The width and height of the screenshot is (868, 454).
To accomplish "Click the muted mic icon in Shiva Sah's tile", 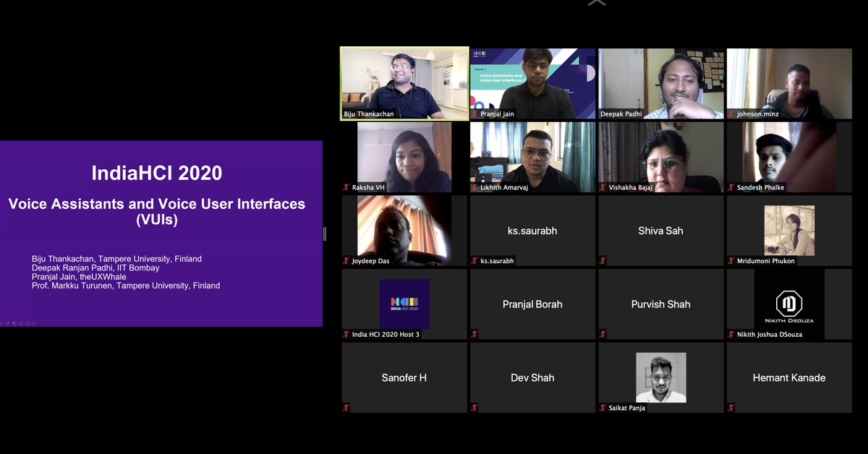I will tap(603, 261).
